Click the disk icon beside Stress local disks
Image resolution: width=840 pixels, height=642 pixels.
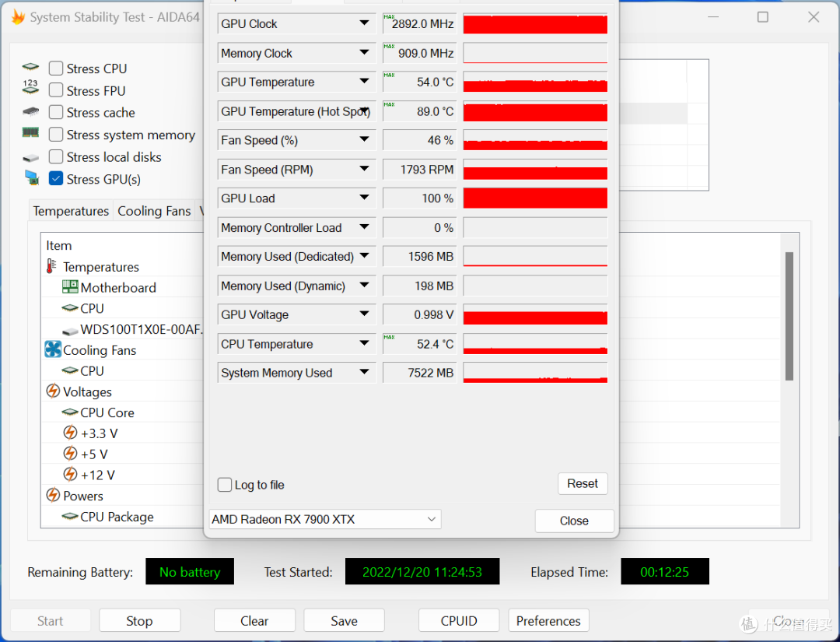pos(30,157)
